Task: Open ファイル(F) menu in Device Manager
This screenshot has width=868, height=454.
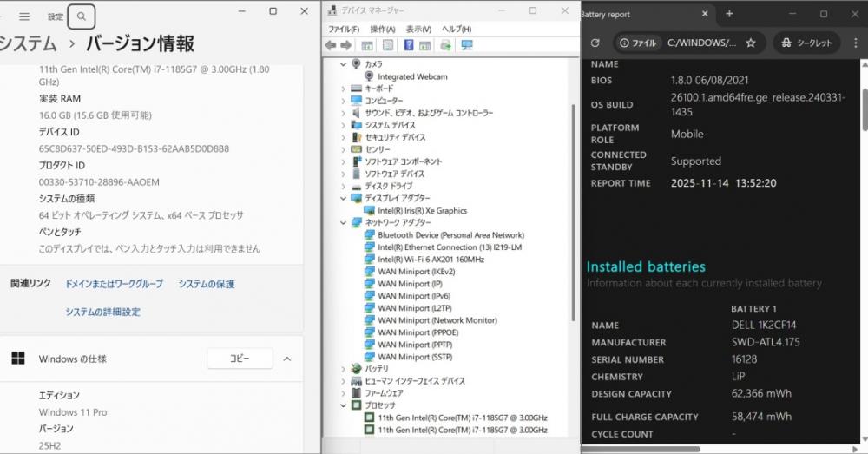Action: (344, 29)
